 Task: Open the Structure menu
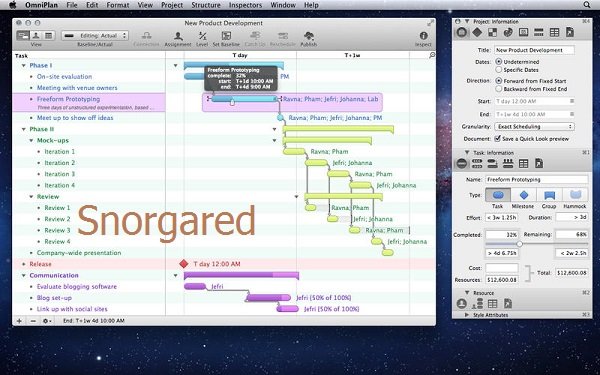point(206,5)
